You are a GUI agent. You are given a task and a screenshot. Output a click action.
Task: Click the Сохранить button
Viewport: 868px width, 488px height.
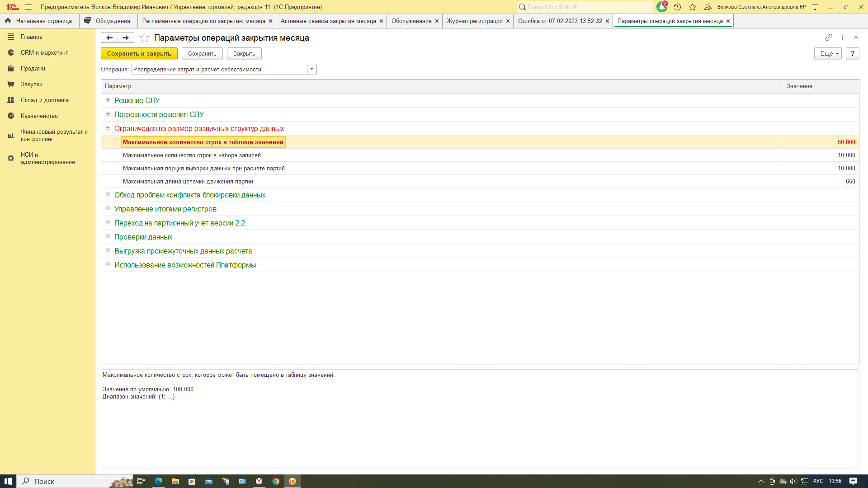pyautogui.click(x=202, y=53)
